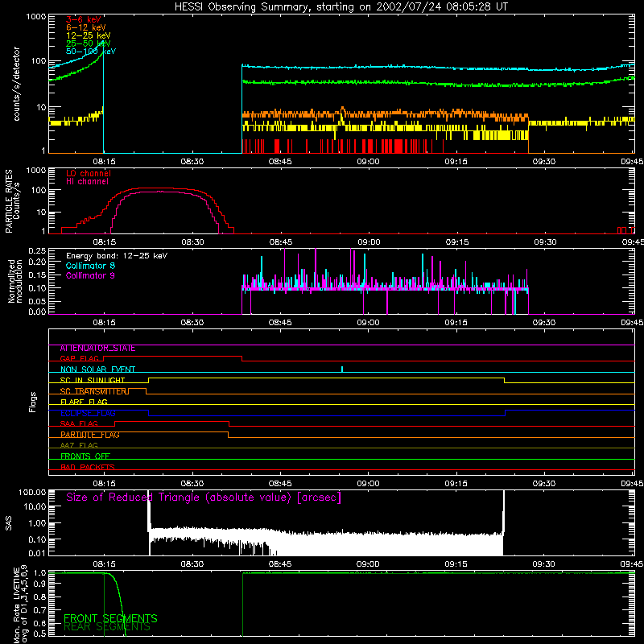Screen dimensions: 644x644
Task: Click 09:00 tick under the counts panel
Action: click(x=368, y=162)
